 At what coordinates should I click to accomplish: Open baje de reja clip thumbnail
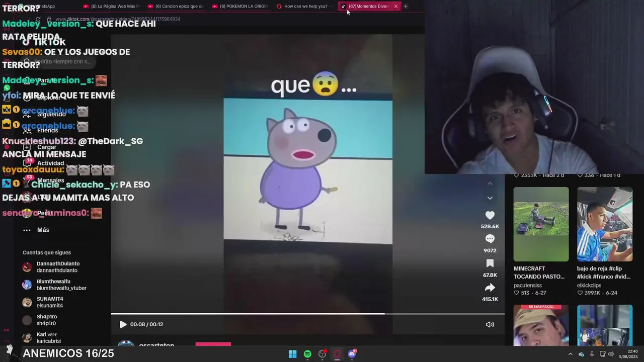click(605, 224)
